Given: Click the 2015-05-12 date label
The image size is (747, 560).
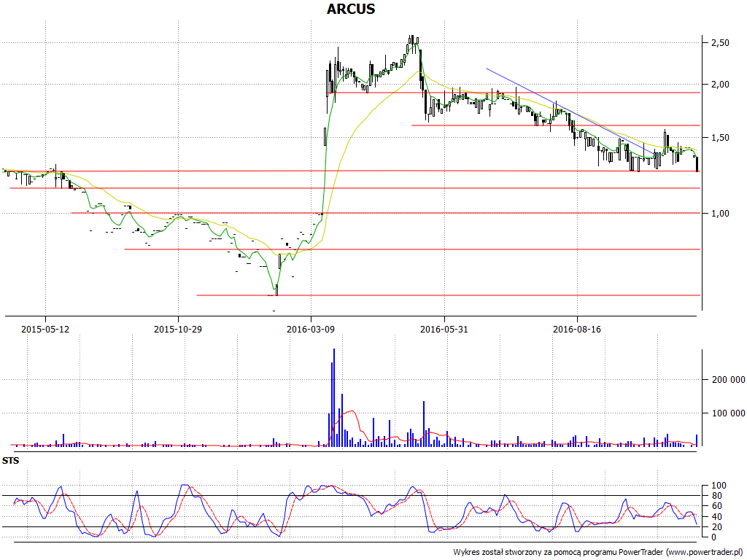Looking at the screenshot, I should 45,329.
